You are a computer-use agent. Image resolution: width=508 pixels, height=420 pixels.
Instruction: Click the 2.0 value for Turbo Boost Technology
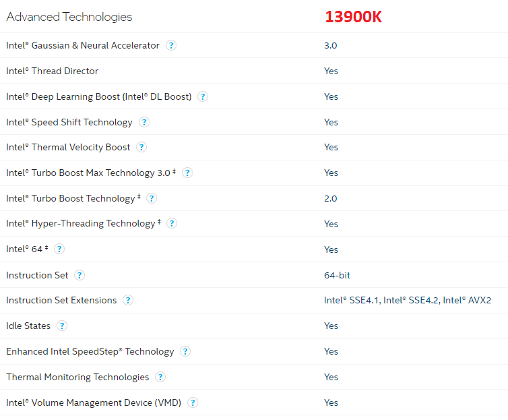click(x=330, y=199)
